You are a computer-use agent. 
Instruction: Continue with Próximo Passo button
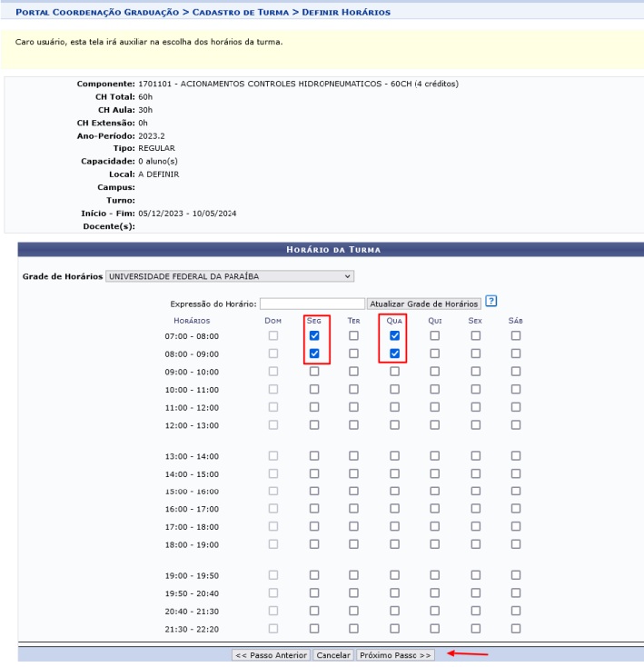[395, 655]
